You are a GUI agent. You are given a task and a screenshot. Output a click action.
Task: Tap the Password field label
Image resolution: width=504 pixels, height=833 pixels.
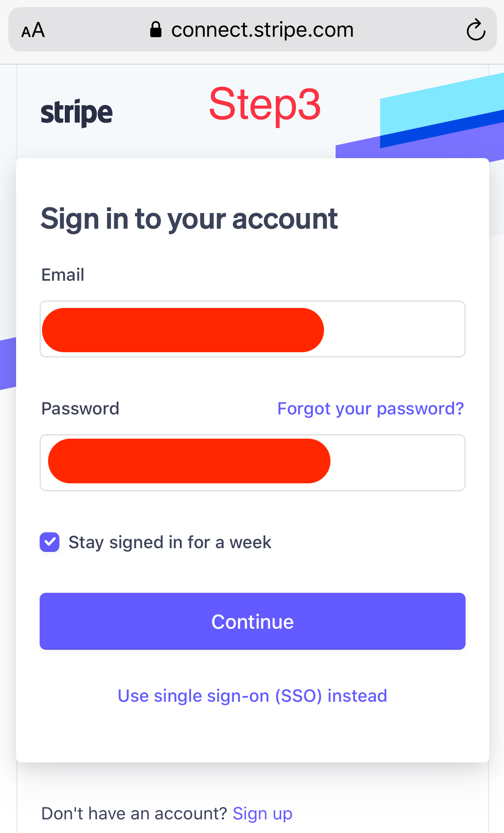tap(80, 408)
